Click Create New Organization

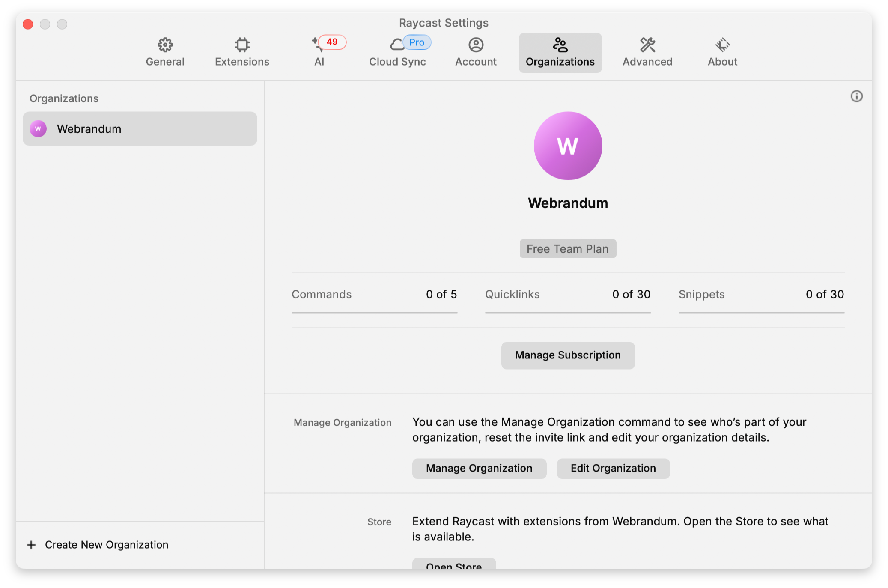click(107, 545)
